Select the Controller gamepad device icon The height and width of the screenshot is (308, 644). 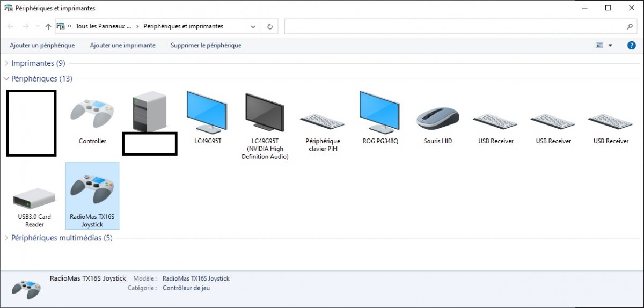tap(92, 114)
